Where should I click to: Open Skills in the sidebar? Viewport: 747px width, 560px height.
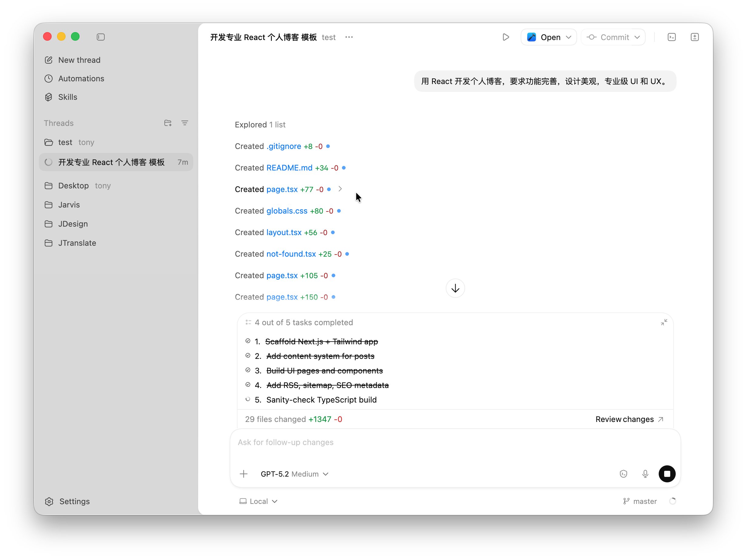68,97
